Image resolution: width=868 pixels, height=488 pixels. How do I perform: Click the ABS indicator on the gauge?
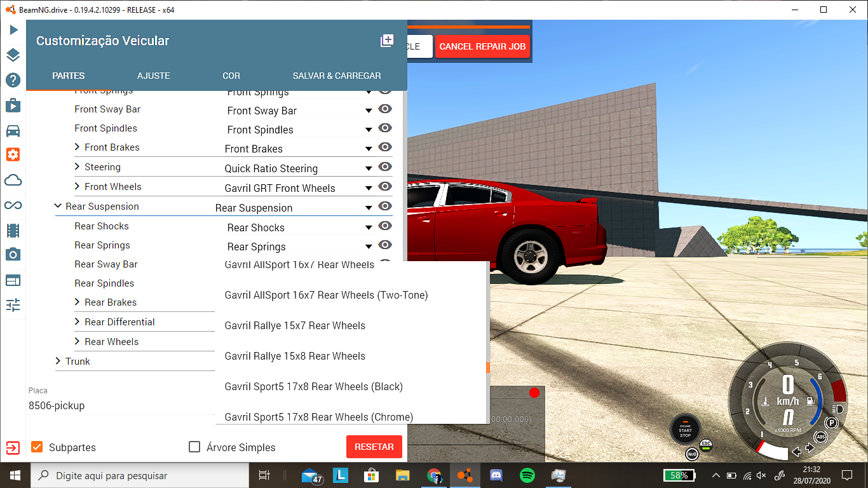821,437
